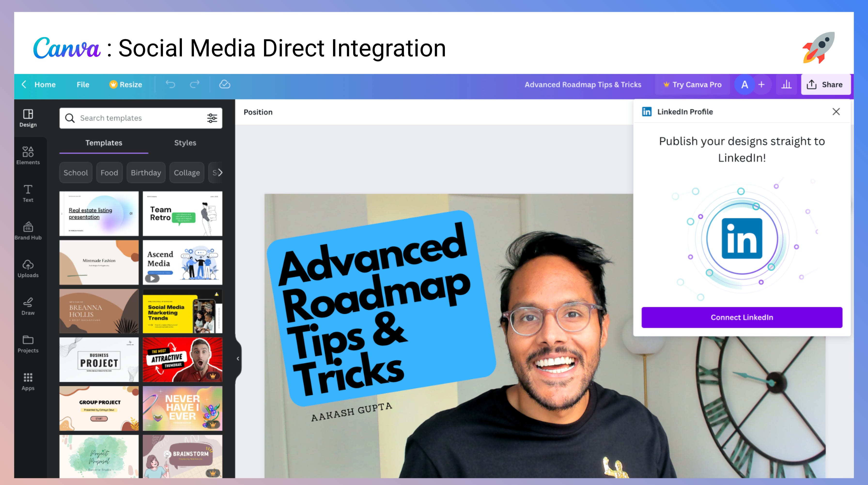
Task: Open the Projects panel
Action: 28,344
